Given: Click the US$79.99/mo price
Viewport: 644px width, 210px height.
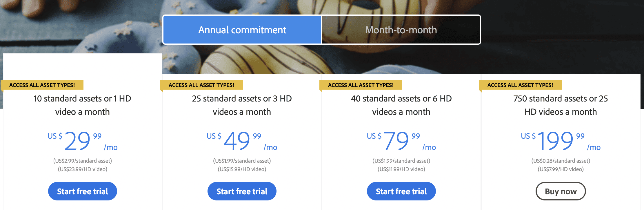Looking at the screenshot, I should pyautogui.click(x=401, y=141).
